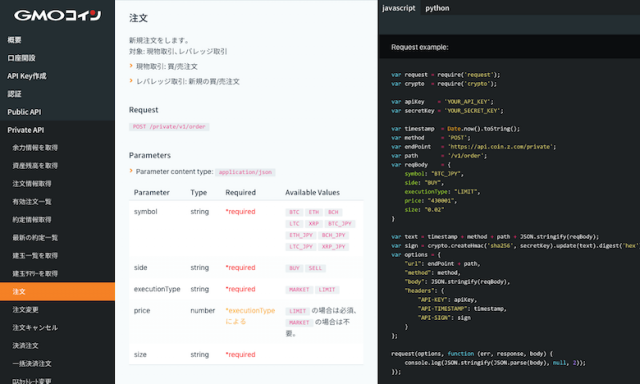Open 約定情報取得 page
The width and height of the screenshot is (640, 384).
pos(32,220)
